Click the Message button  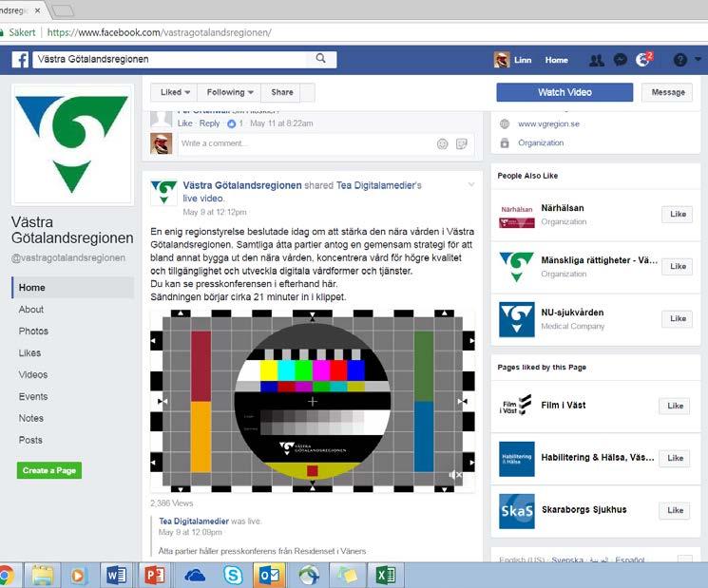click(668, 92)
